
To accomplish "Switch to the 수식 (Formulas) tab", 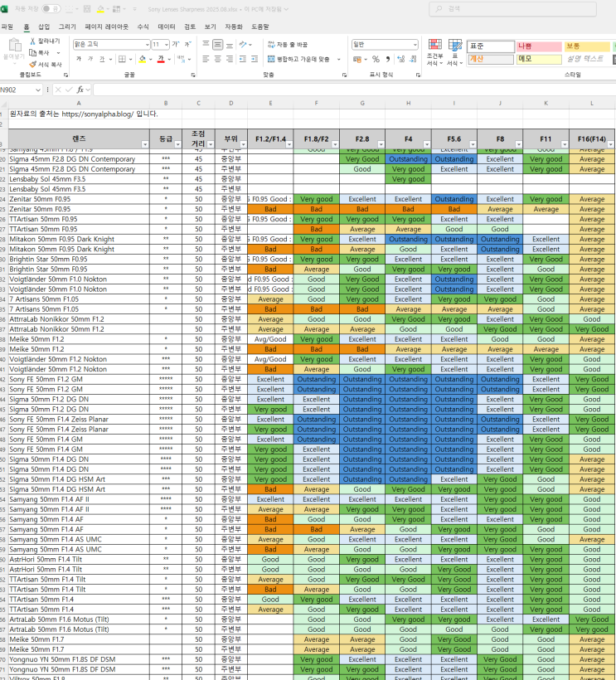I will (143, 27).
